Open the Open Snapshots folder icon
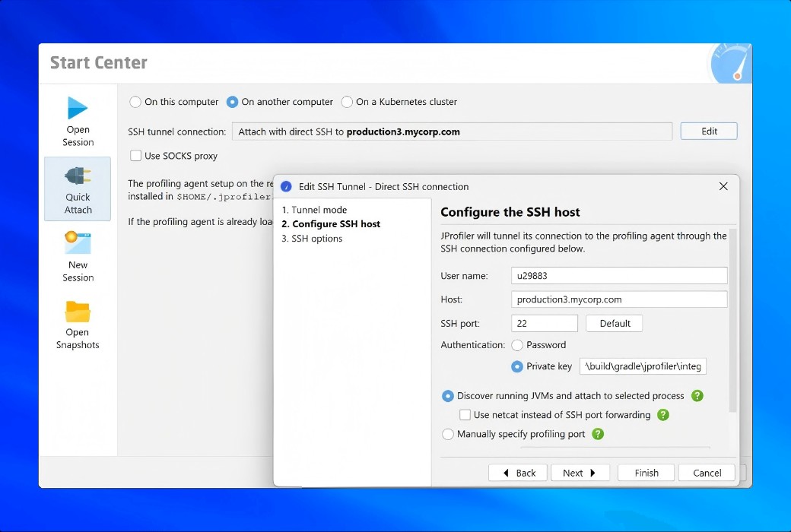791x532 pixels. (77, 312)
